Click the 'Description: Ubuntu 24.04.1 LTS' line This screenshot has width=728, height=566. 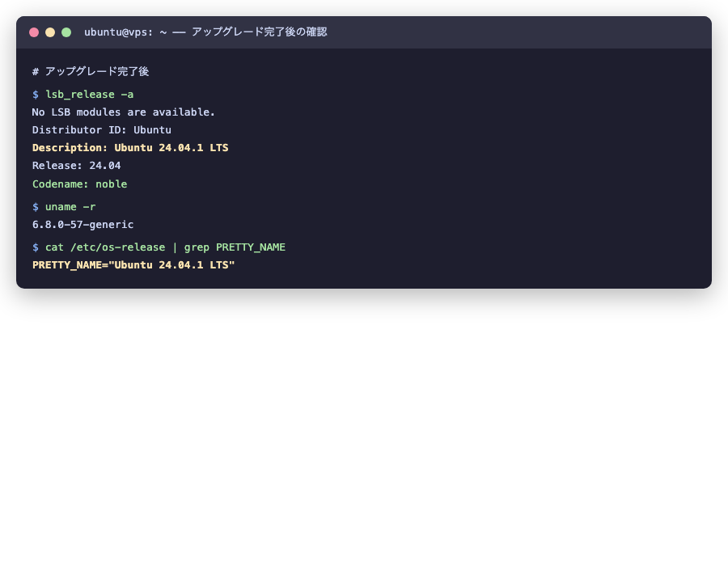130,147
